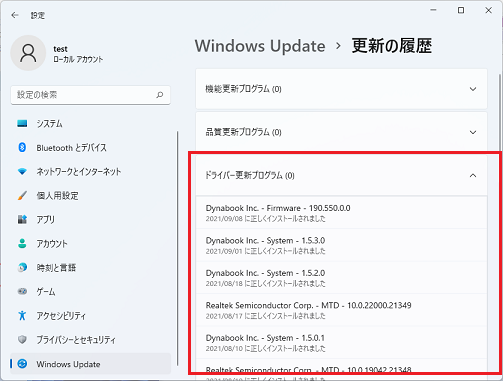This screenshot has width=503, height=381.
Task: Select the Bluetooth icon in sidebar
Action: coord(22,147)
